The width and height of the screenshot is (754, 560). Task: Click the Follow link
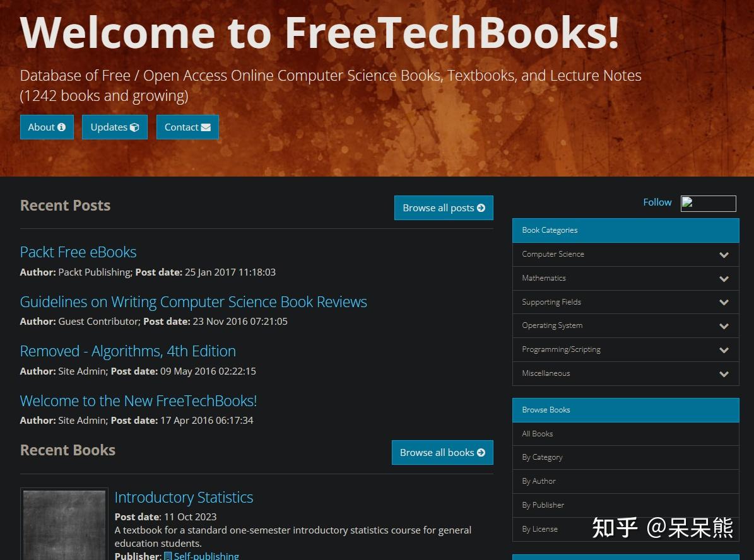coord(657,202)
